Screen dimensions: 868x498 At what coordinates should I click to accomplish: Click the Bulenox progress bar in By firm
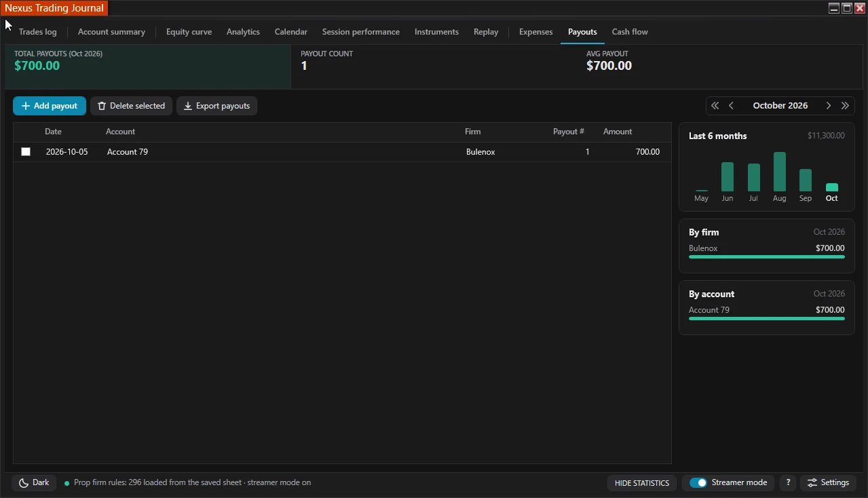coord(767,257)
